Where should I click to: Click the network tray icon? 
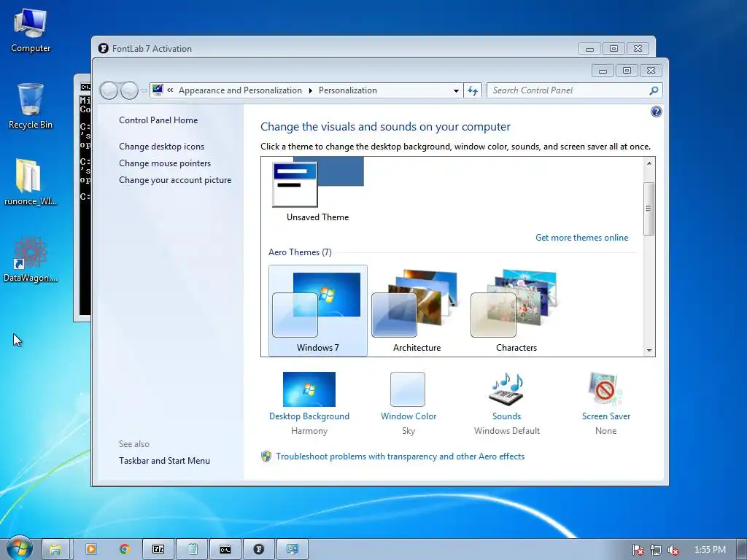656,550
